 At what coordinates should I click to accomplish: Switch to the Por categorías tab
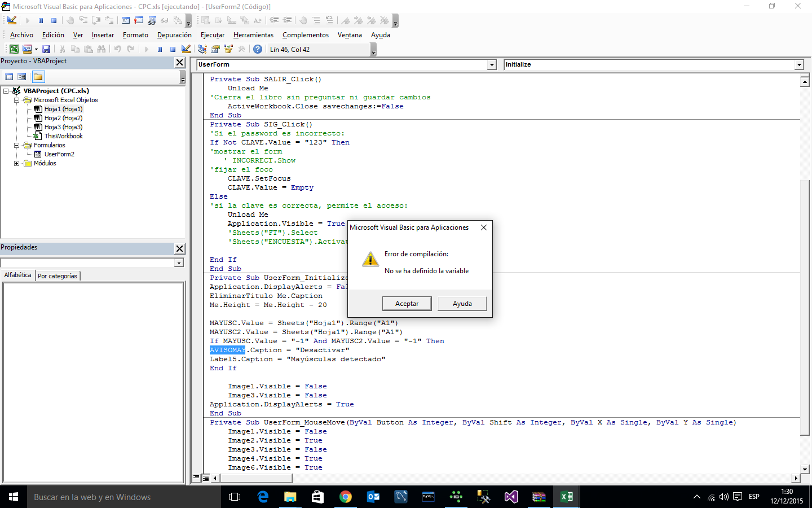(x=58, y=276)
